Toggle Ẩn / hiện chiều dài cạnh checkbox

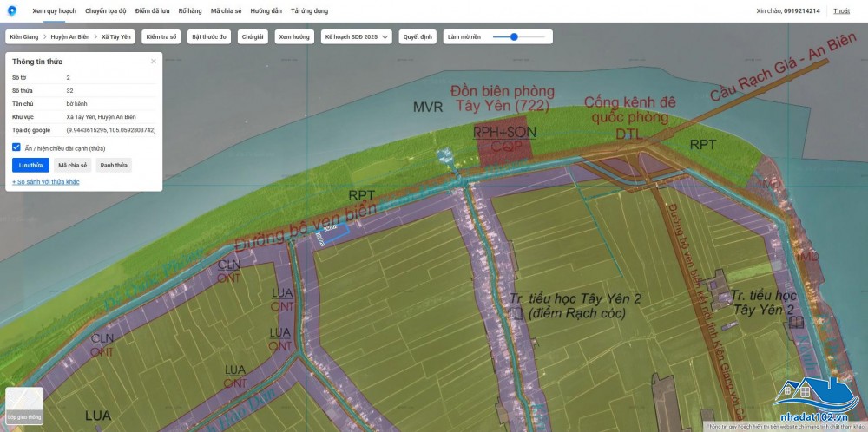coord(16,147)
